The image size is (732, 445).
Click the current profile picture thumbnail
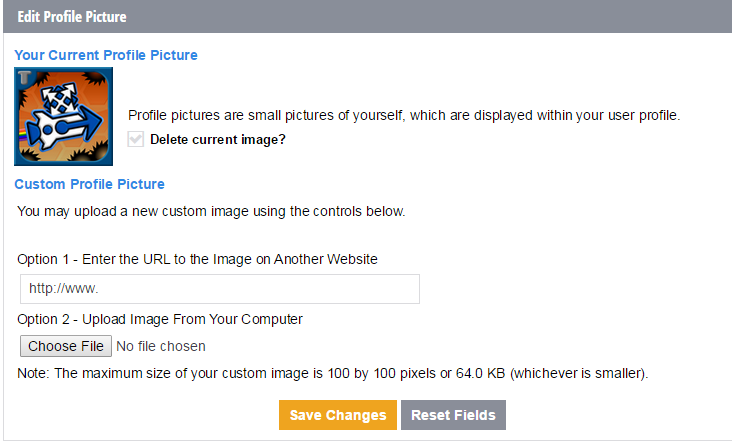point(63,116)
